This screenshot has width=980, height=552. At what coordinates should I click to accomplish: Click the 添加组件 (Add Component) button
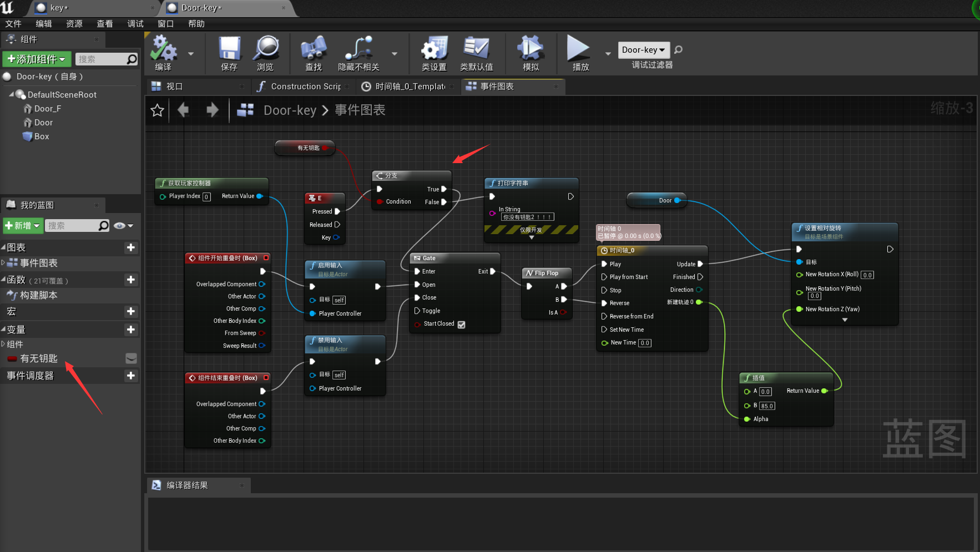pyautogui.click(x=37, y=59)
